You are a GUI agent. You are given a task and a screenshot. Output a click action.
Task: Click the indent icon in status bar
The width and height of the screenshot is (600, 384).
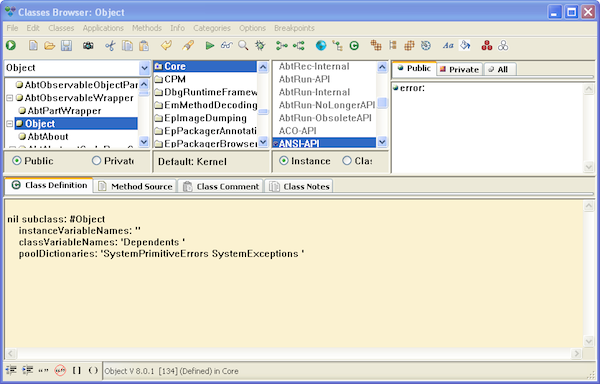point(27,370)
